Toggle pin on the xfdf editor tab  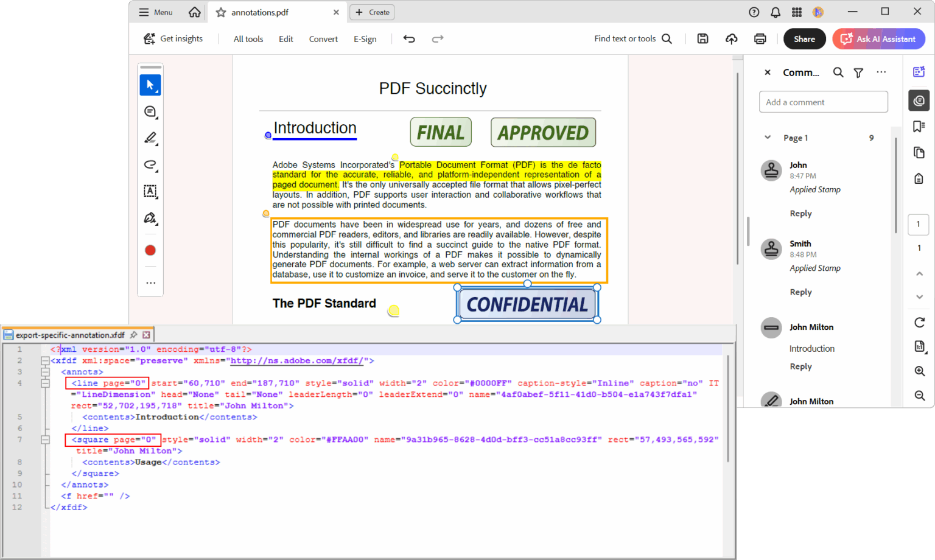tap(134, 335)
